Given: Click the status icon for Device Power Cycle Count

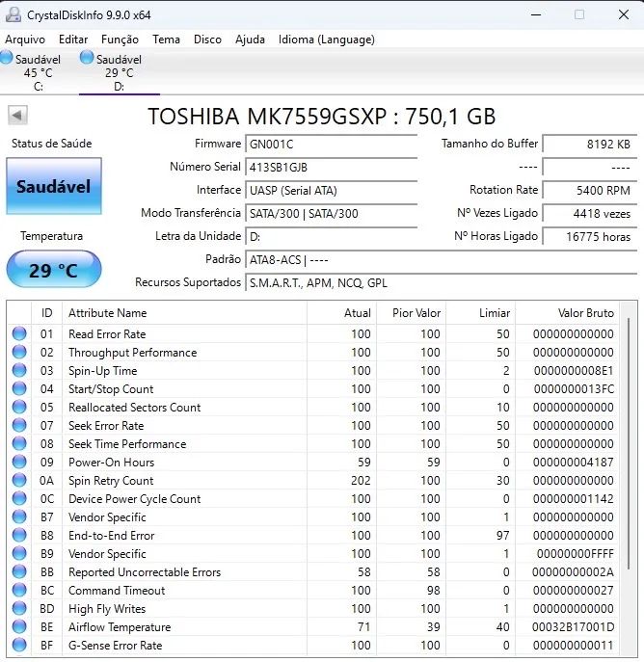Looking at the screenshot, I should pos(19,498).
